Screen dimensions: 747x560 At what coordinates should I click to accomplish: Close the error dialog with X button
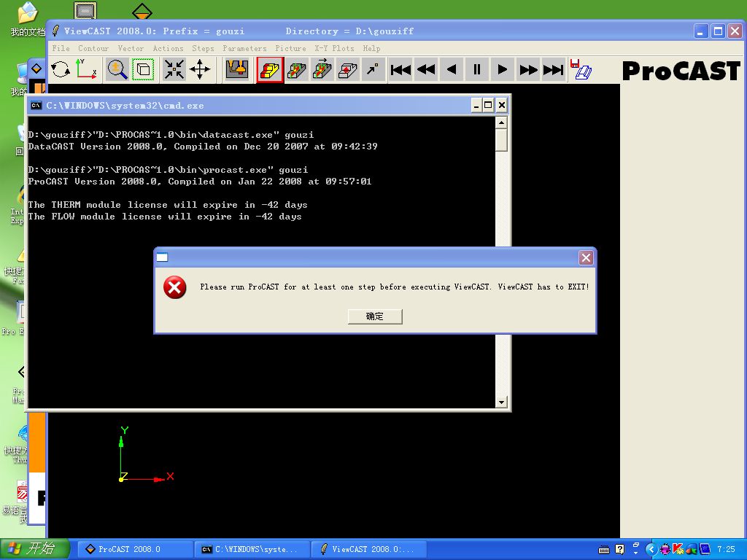[x=586, y=257]
